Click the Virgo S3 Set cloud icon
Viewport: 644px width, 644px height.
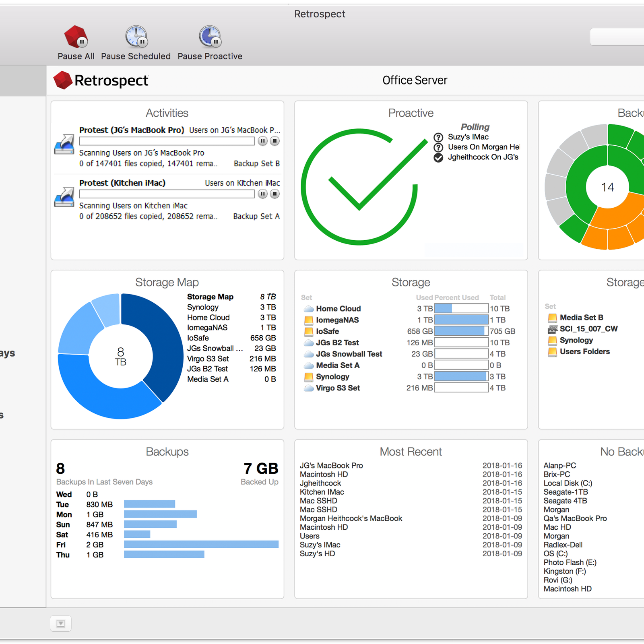[309, 388]
